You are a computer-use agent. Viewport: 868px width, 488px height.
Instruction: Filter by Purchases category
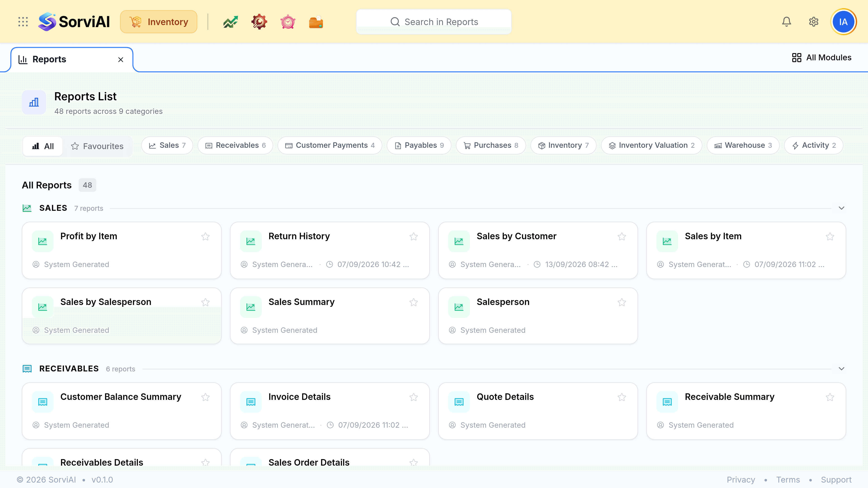tap(491, 145)
